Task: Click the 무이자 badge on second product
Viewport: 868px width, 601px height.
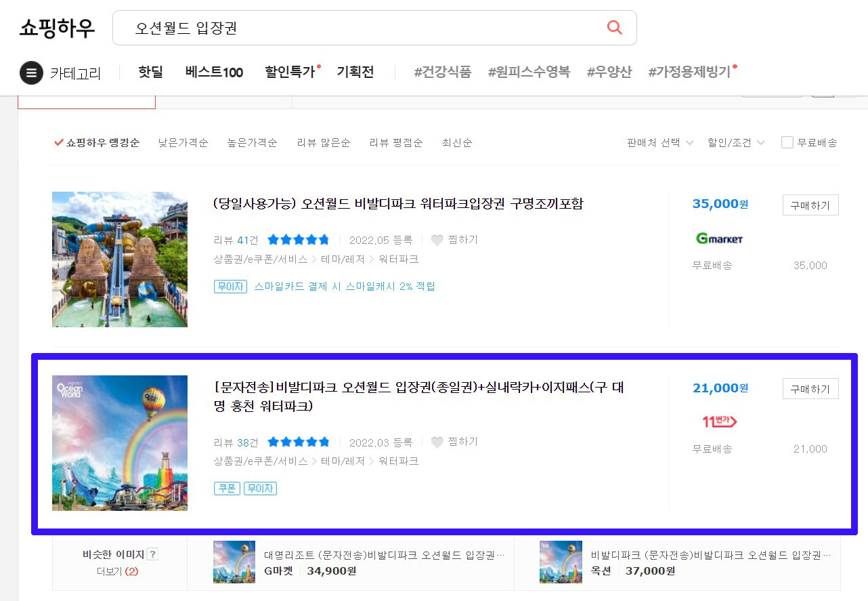Action: (x=260, y=488)
